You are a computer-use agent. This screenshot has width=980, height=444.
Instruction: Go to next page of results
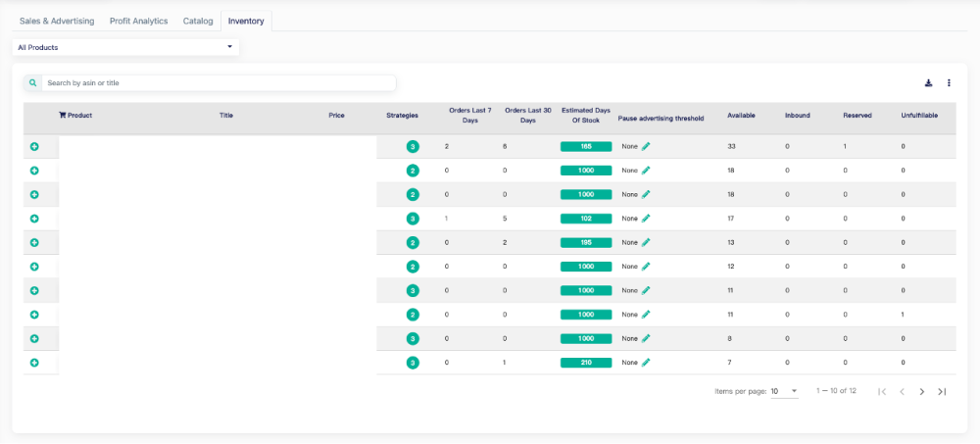tap(921, 391)
